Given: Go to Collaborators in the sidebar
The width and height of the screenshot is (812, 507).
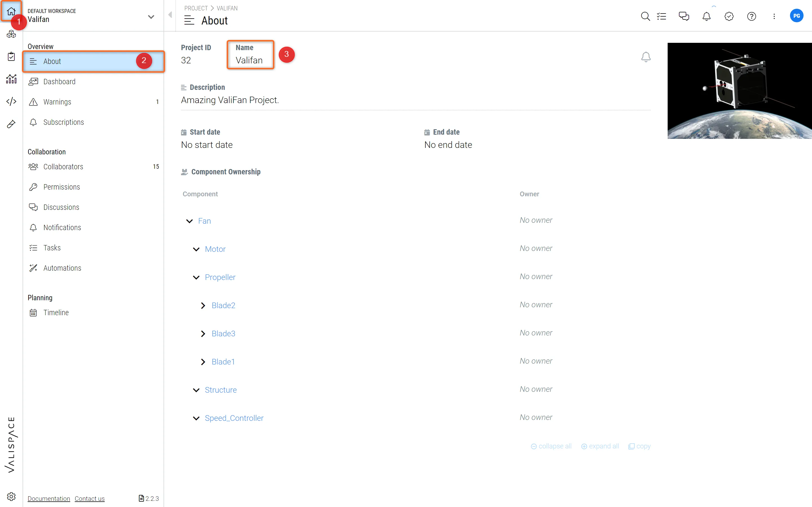Looking at the screenshot, I should 63,167.
